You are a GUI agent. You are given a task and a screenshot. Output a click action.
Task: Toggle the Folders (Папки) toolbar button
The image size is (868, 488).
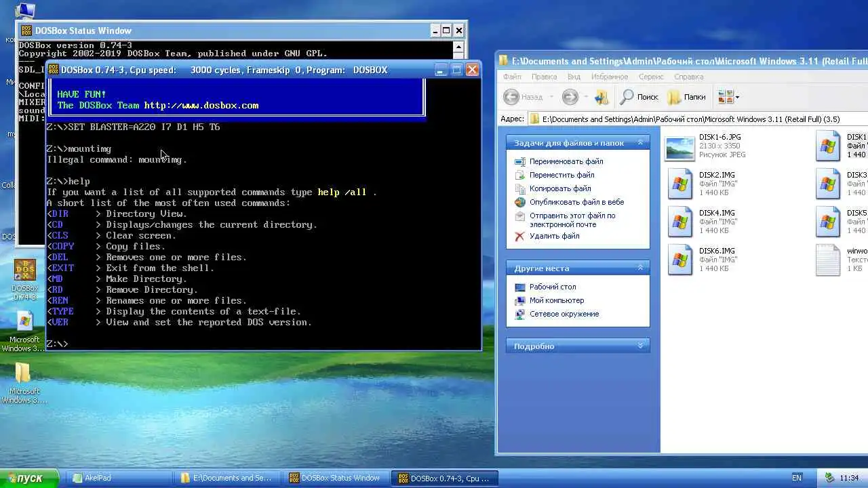[688, 97]
